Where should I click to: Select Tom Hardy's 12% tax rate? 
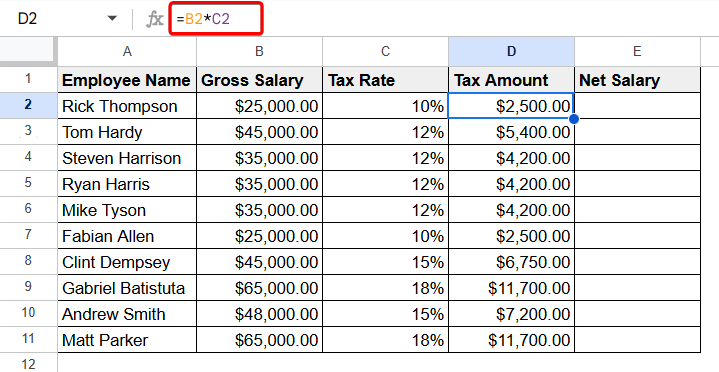pos(385,132)
